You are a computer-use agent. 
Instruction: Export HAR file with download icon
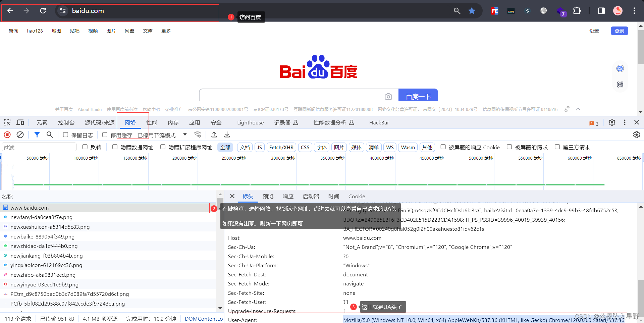227,134
